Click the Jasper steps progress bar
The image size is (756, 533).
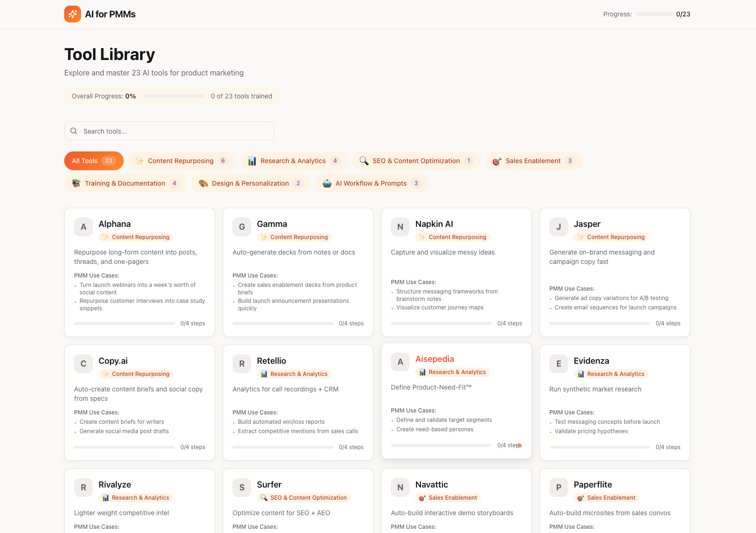599,323
